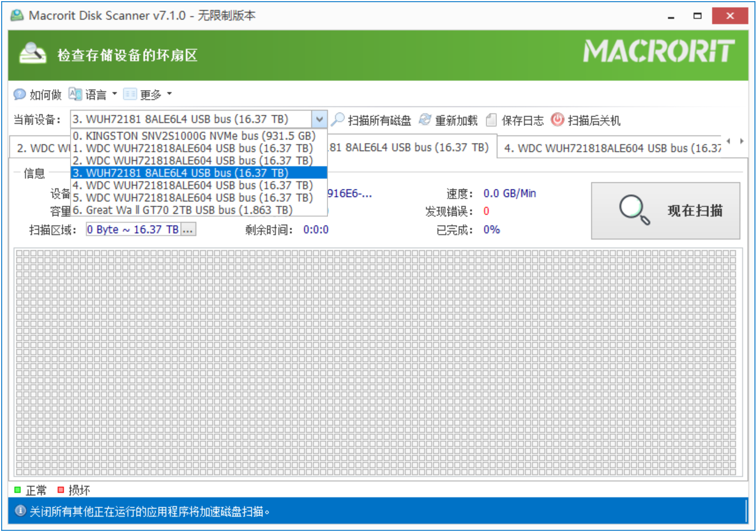Click 重新加载 reload button
Viewport: 756px width, 532px height.
[448, 120]
